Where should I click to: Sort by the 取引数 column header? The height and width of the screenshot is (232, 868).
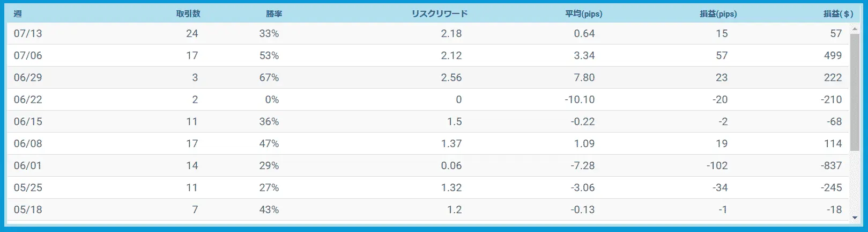pyautogui.click(x=188, y=14)
